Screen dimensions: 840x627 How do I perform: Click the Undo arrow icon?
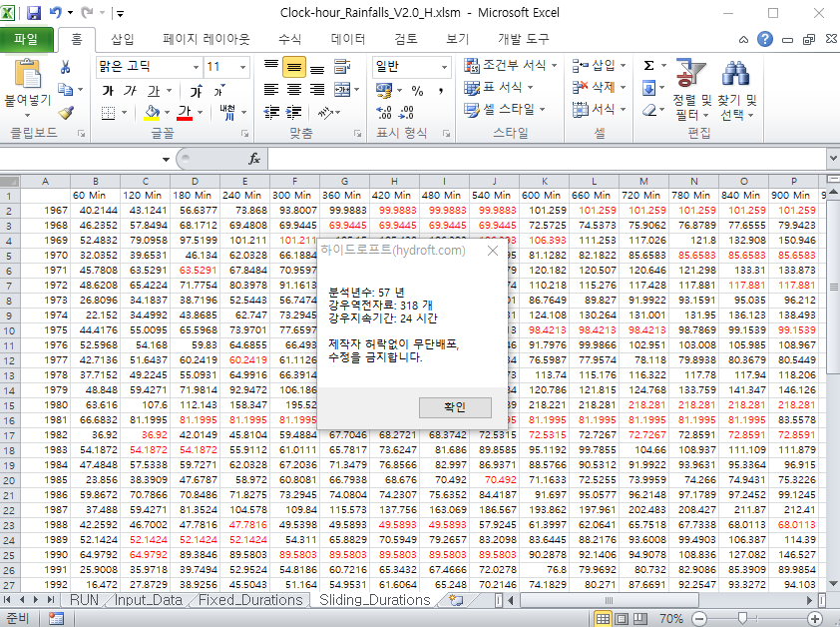pos(55,12)
